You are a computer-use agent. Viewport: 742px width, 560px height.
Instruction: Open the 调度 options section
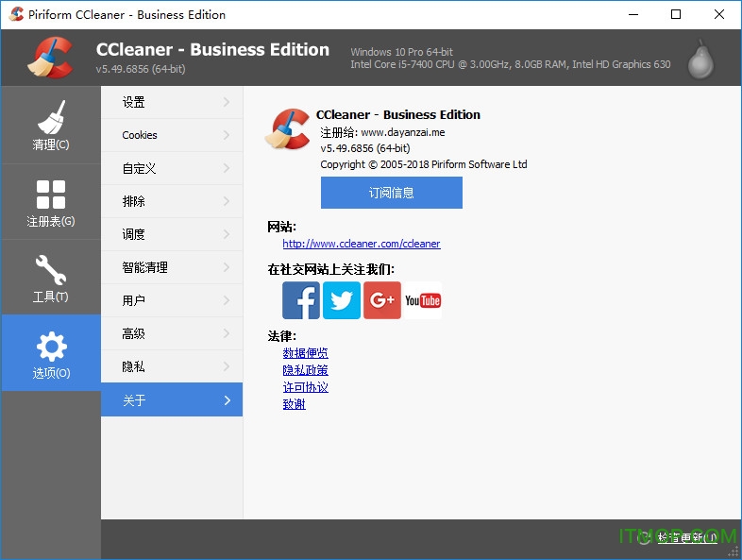tap(172, 235)
